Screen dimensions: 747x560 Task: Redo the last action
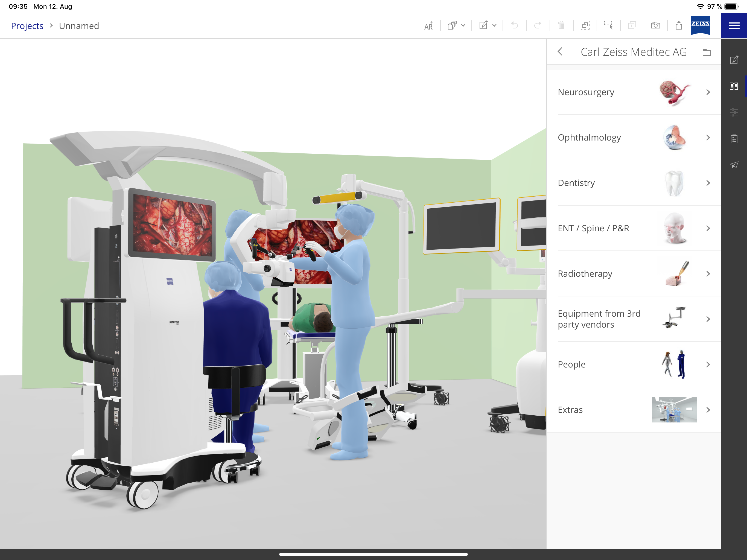(538, 25)
